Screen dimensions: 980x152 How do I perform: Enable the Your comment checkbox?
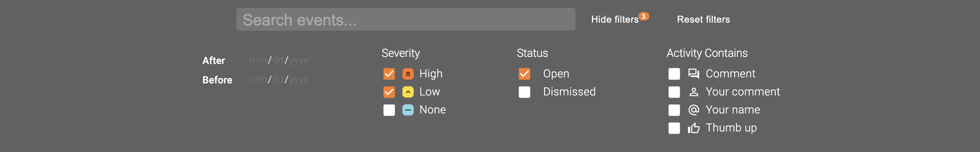(674, 92)
